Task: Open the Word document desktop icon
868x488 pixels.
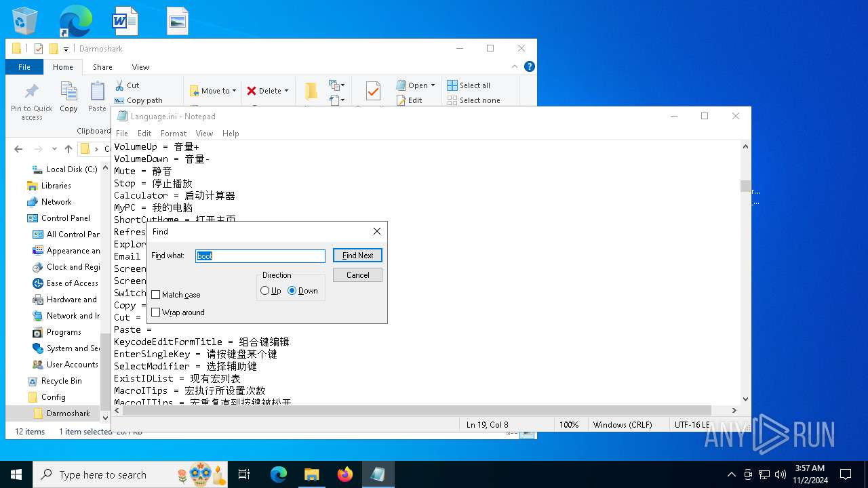Action: click(x=125, y=20)
